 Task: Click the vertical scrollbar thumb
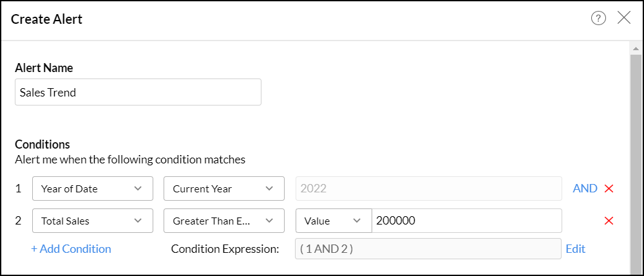tap(636, 161)
